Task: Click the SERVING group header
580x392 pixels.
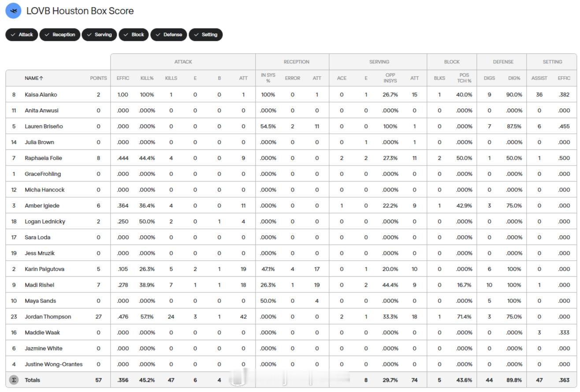Action: point(379,62)
